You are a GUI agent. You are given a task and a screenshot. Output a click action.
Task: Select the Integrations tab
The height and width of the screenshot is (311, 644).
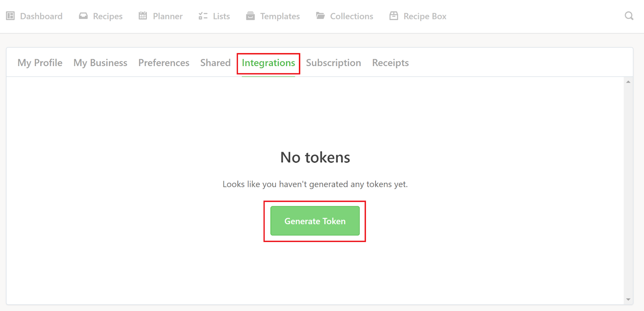coord(268,63)
